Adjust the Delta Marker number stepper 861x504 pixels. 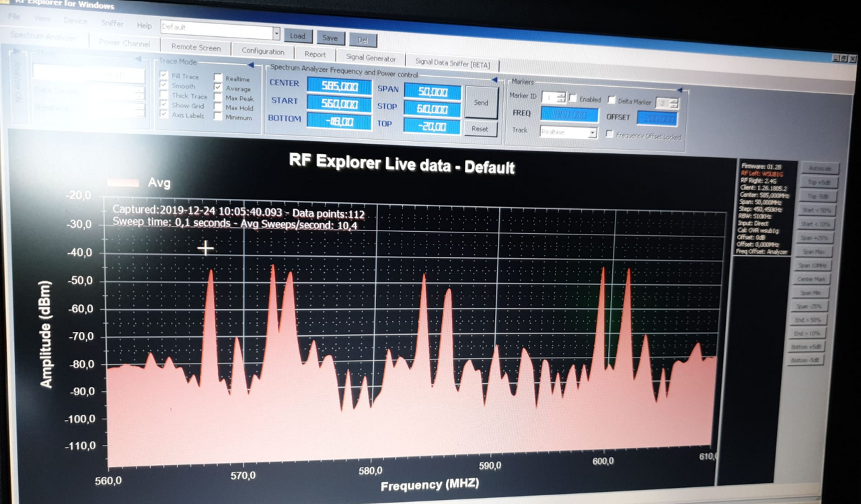pos(674,103)
